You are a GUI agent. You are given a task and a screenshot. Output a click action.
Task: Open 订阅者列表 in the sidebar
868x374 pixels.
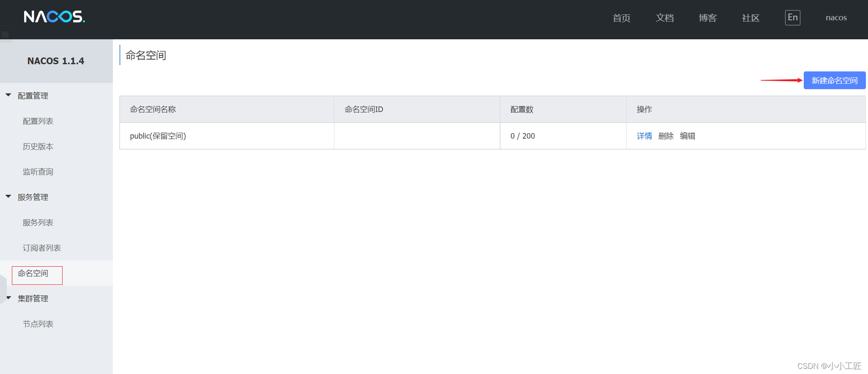pyautogui.click(x=42, y=248)
